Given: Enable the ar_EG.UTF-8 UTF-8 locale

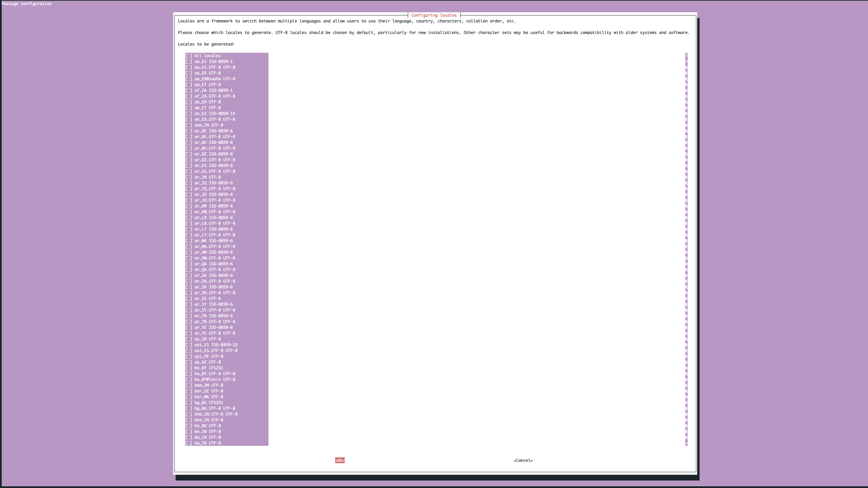Looking at the screenshot, I should tap(189, 171).
